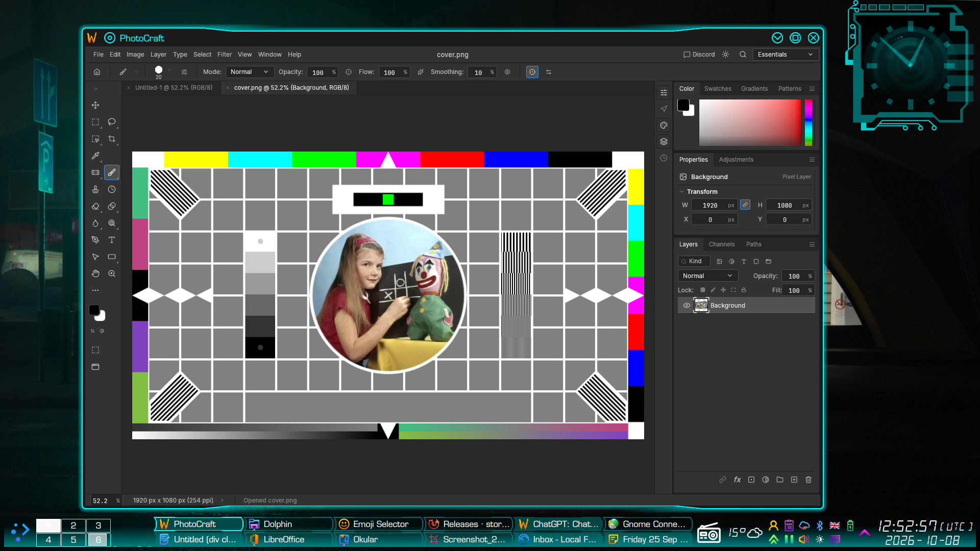Open the Essentials workspace dropdown

click(x=786, y=55)
